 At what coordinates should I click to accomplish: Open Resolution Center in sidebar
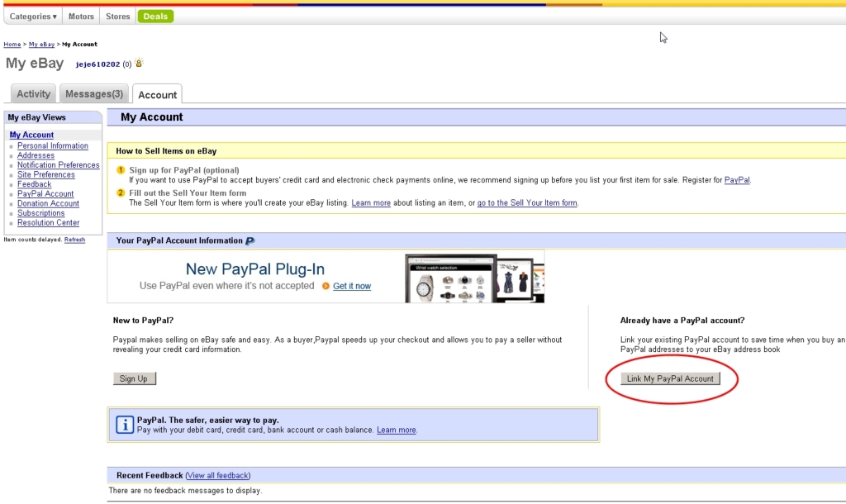(x=48, y=223)
